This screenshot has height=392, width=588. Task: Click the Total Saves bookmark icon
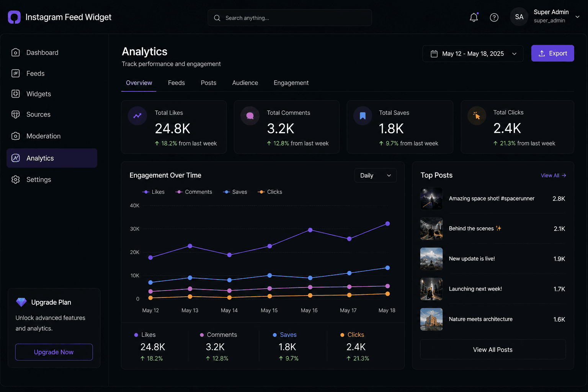[363, 116]
